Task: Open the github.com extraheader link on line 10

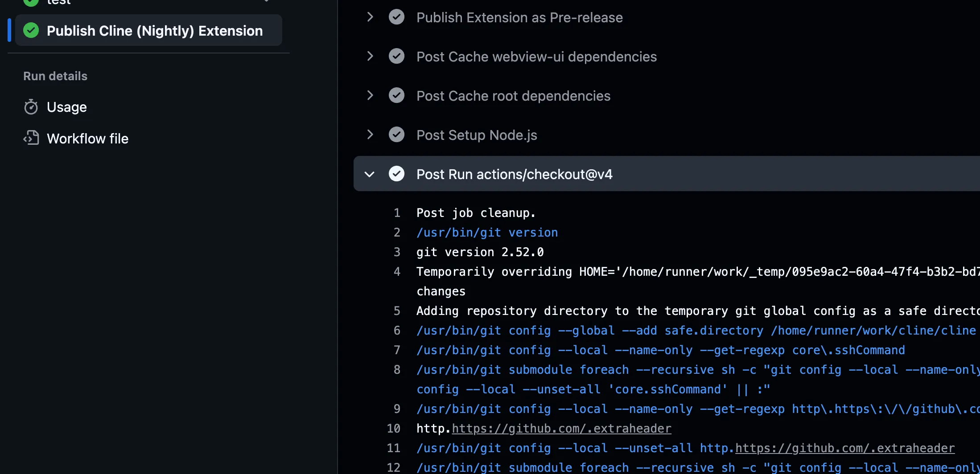Action: pyautogui.click(x=561, y=429)
